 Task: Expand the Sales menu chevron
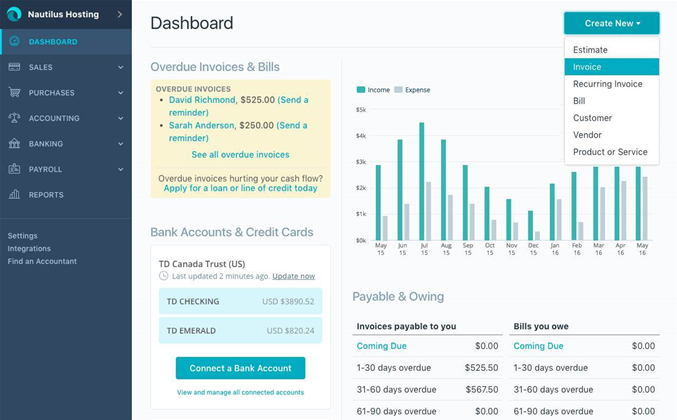click(x=120, y=68)
